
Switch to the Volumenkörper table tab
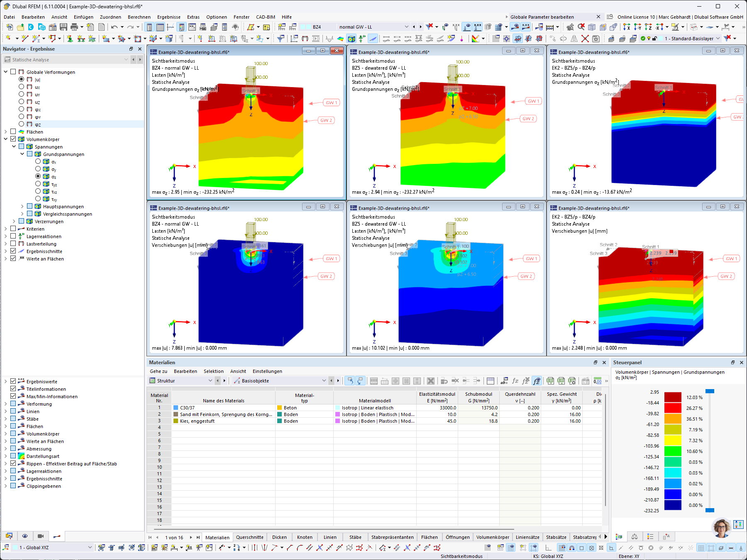tap(493, 537)
